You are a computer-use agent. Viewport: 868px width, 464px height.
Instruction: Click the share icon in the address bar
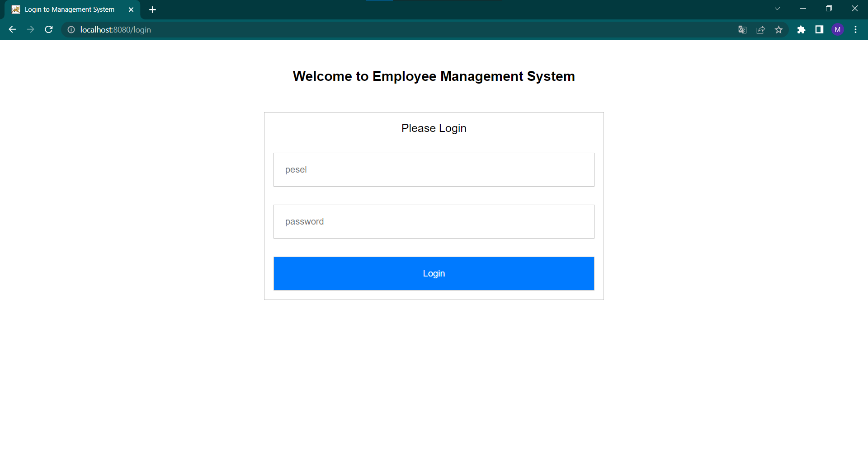point(760,29)
